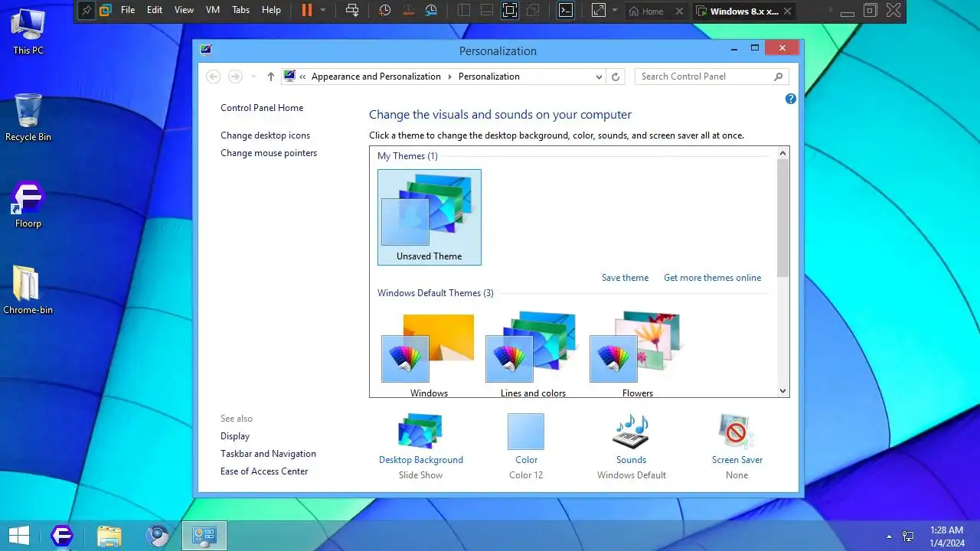Select the Recycle Bin desktop icon
This screenshot has height=551, width=980.
tap(28, 118)
